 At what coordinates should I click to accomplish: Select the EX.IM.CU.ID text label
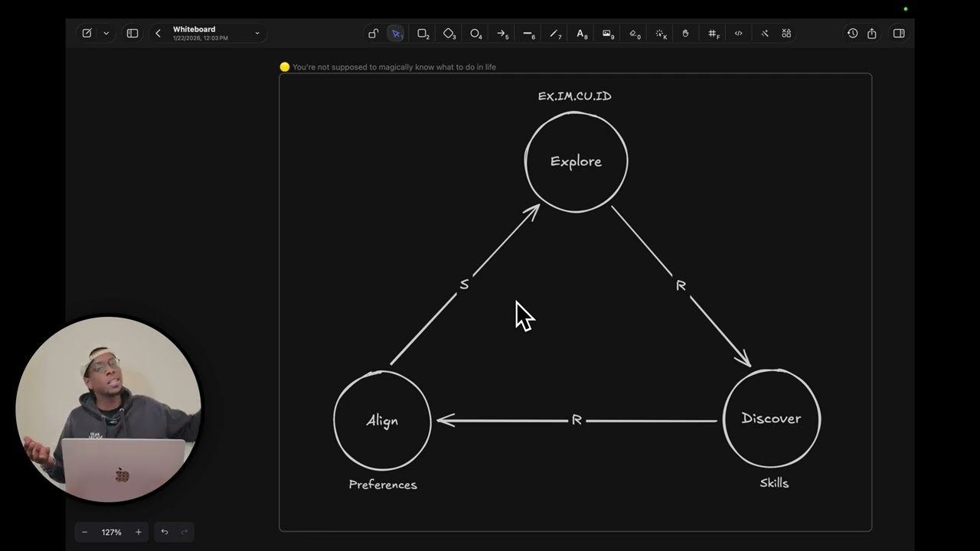pos(575,96)
